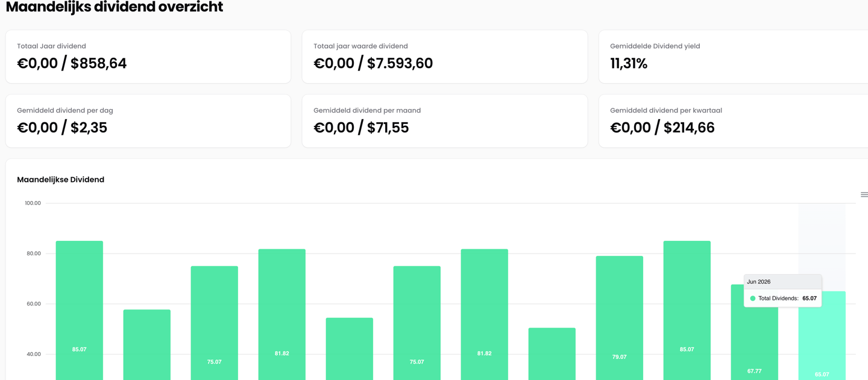The image size is (868, 380).
Task: Click the Maandelijkse Dividend chart title
Action: click(60, 179)
